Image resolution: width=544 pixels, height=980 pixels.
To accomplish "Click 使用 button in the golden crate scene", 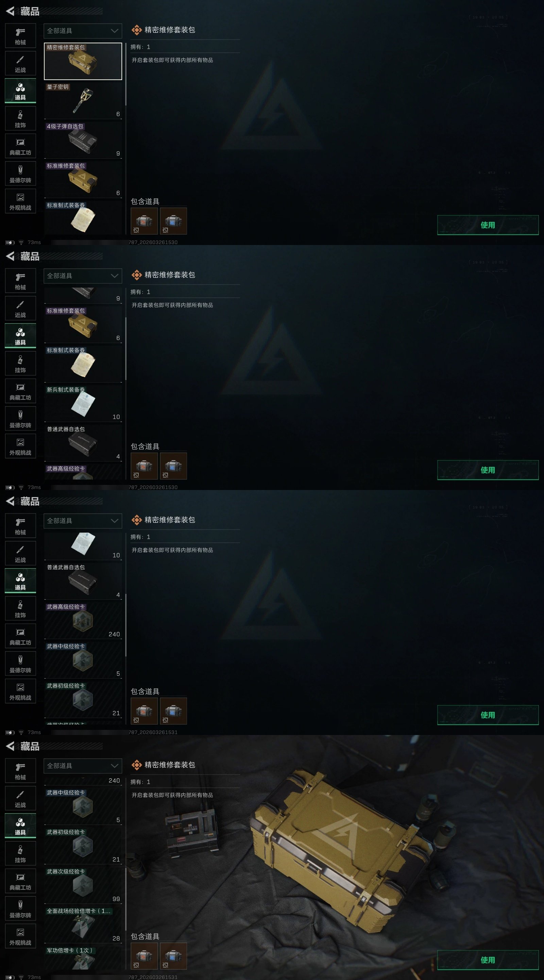I will 488,960.
